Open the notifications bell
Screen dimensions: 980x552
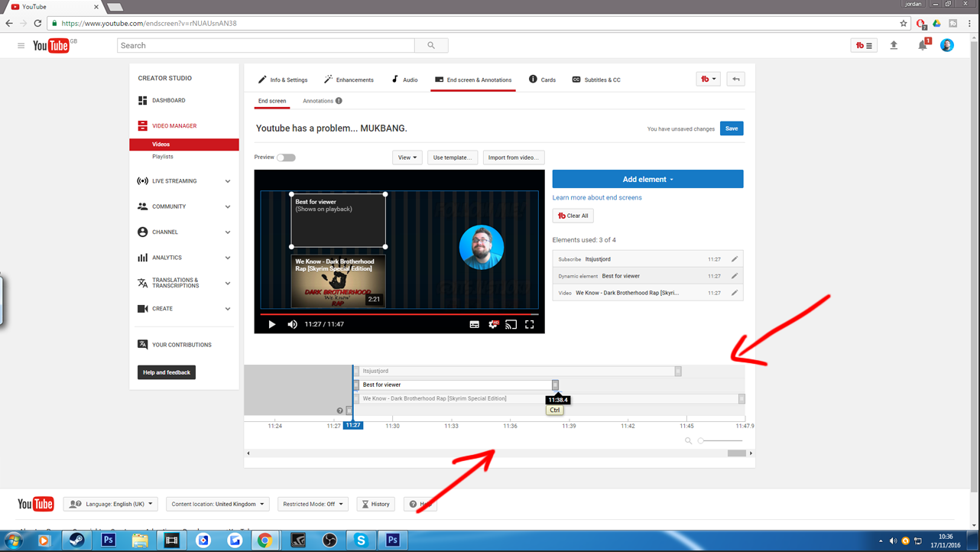tap(923, 46)
